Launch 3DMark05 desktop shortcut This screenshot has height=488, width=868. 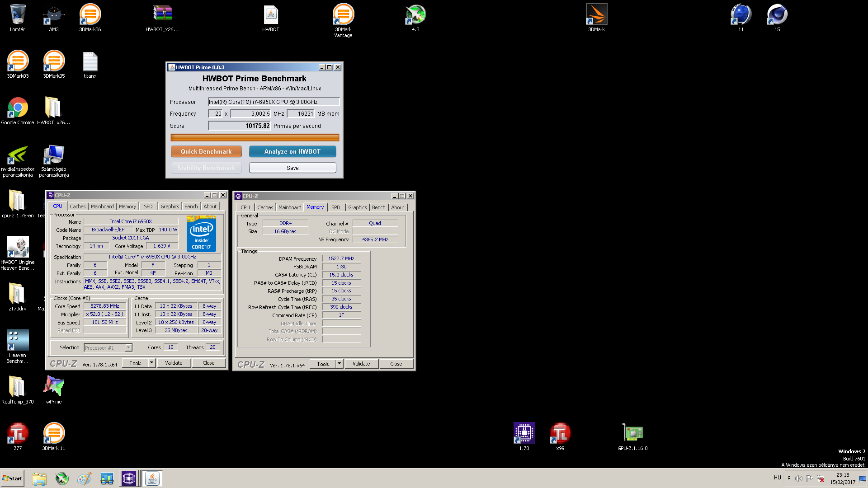click(x=54, y=65)
